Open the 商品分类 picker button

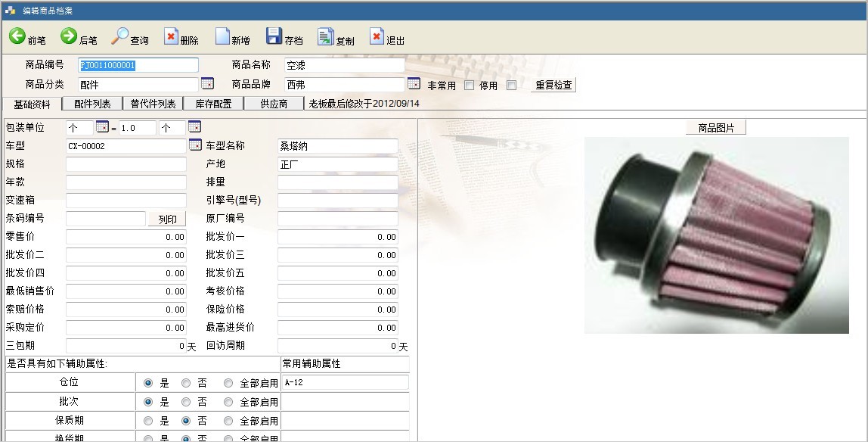207,84
